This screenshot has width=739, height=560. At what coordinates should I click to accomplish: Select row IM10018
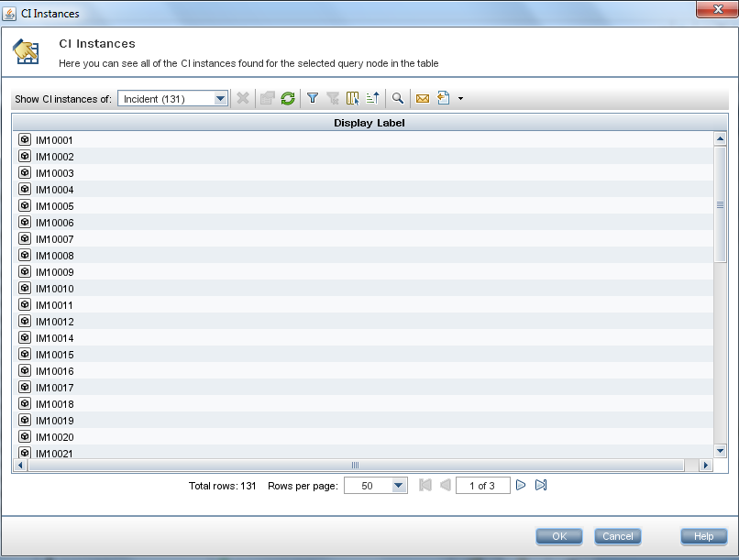[363, 403]
